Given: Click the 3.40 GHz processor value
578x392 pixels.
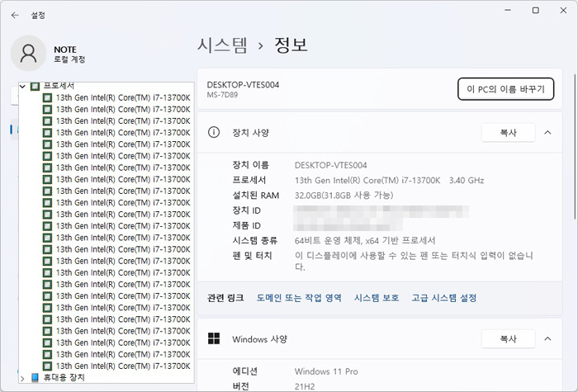Looking at the screenshot, I should (467, 181).
